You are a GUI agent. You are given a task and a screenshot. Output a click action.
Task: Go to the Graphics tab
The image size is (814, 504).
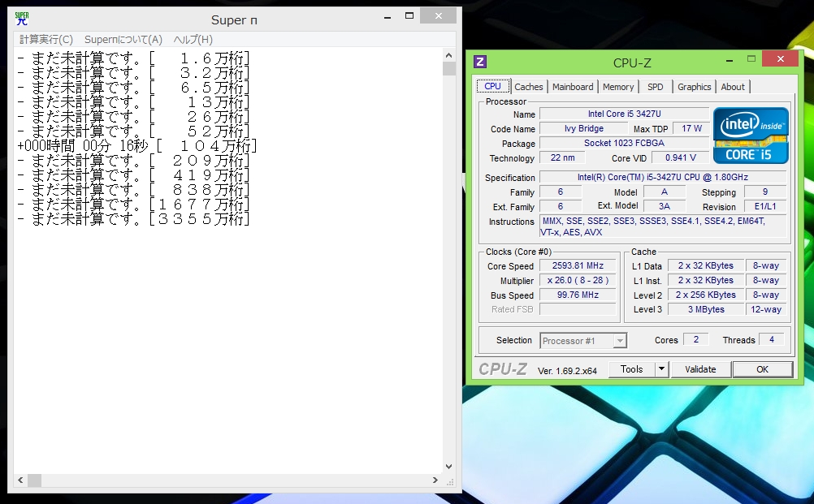pyautogui.click(x=695, y=87)
